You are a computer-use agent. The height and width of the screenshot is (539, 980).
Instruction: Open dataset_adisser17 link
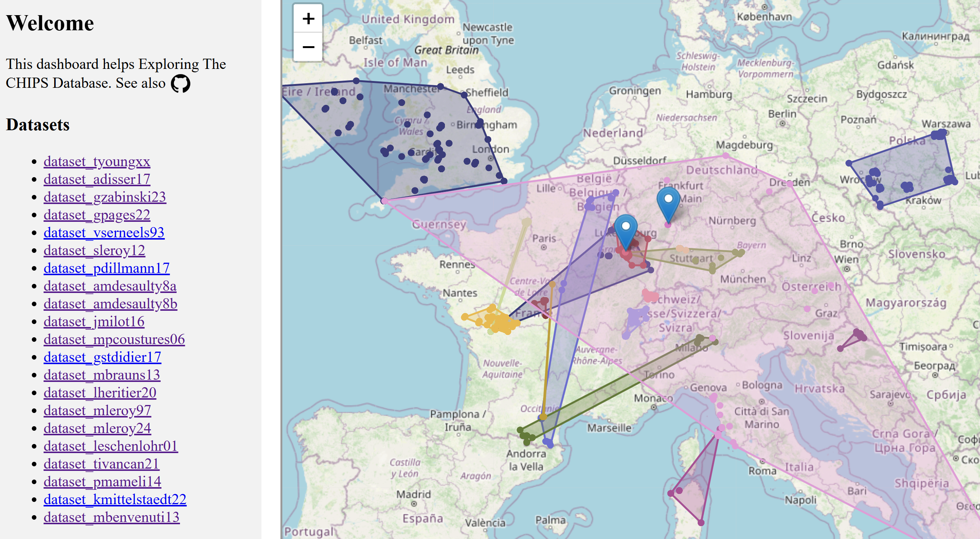coord(97,179)
